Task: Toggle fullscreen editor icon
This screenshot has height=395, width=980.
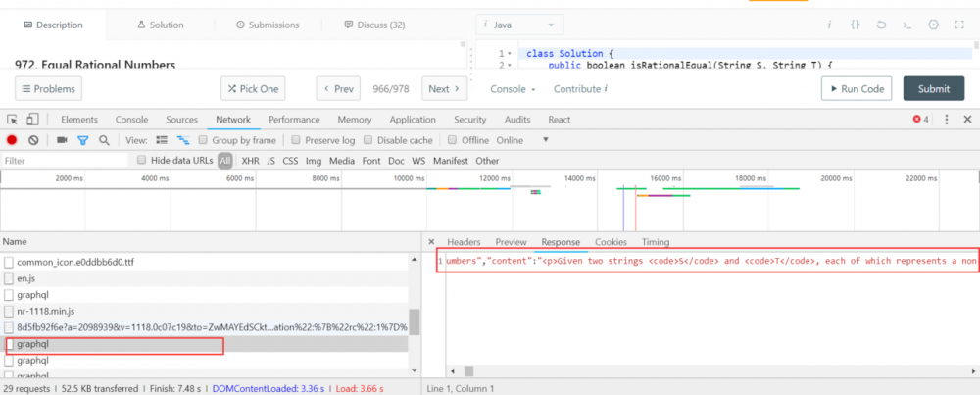Action: coord(959,25)
